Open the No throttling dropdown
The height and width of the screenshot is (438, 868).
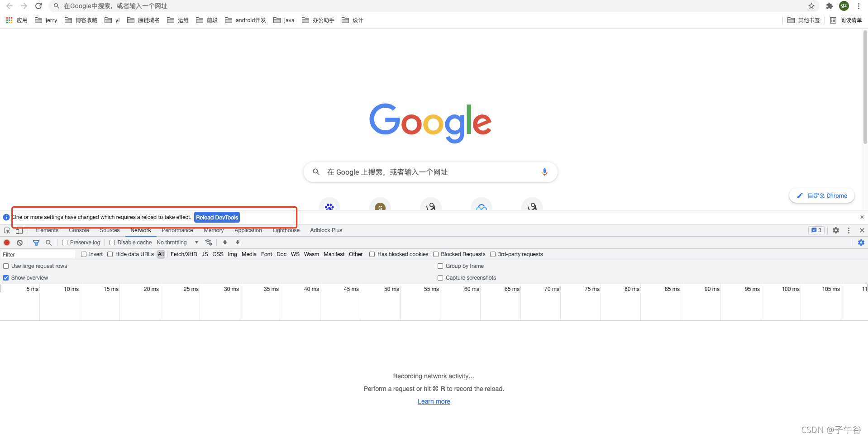pos(177,243)
